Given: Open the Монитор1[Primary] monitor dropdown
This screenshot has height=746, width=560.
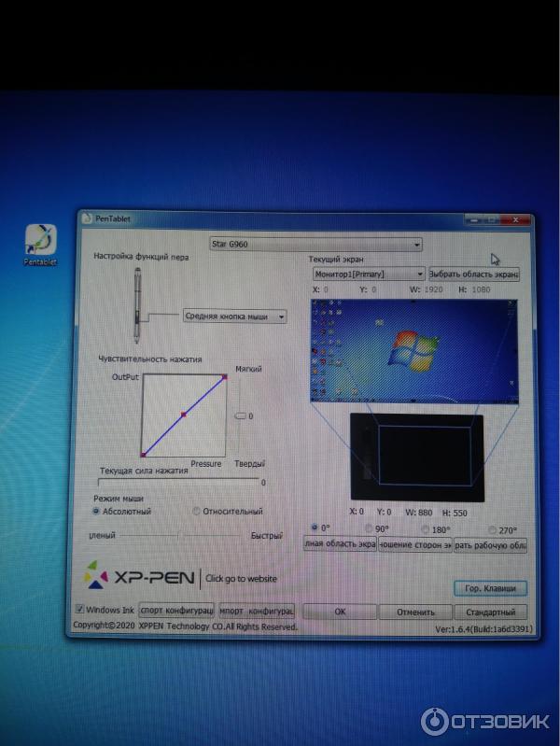Looking at the screenshot, I should point(369,274).
